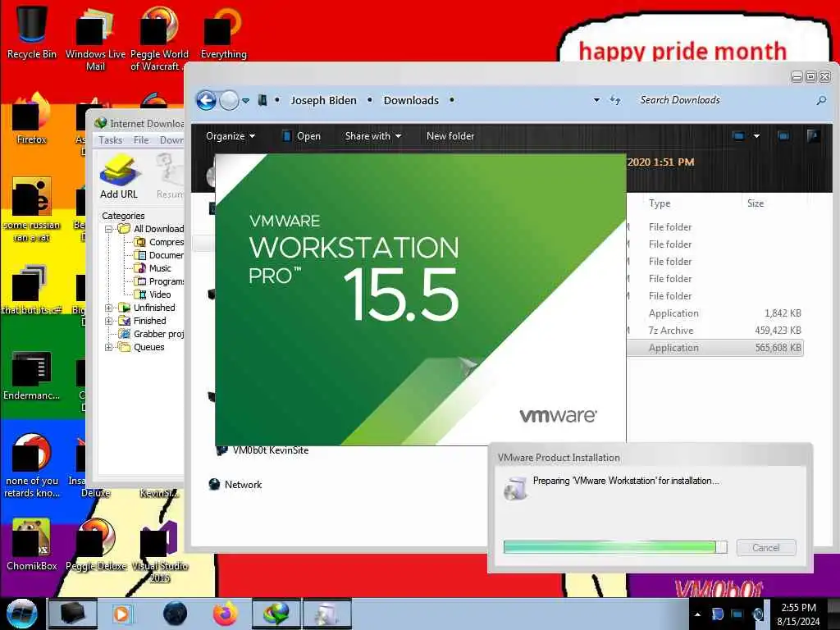
Task: Expand the Queues category in IDM
Action: (x=109, y=347)
